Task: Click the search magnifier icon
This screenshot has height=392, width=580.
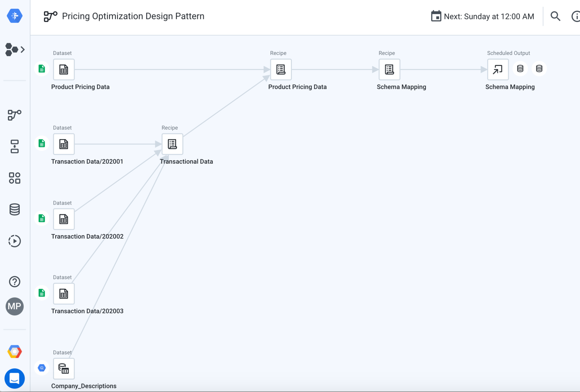Action: [555, 16]
